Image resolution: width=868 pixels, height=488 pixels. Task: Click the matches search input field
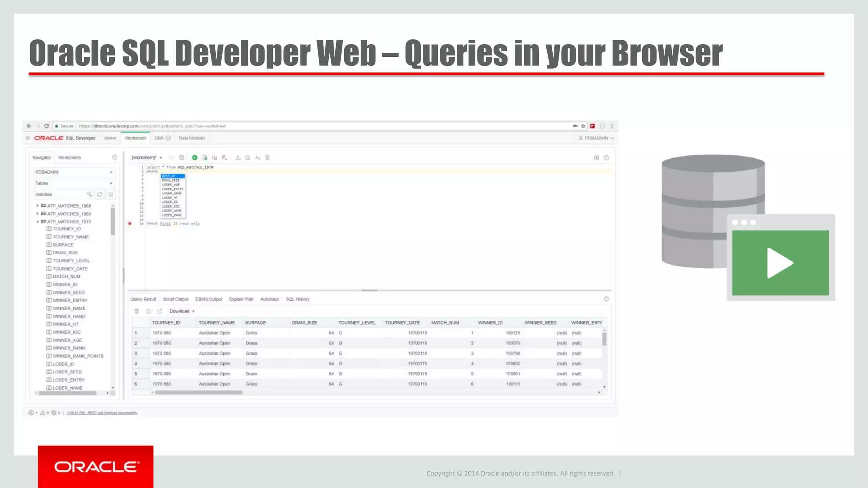63,194
